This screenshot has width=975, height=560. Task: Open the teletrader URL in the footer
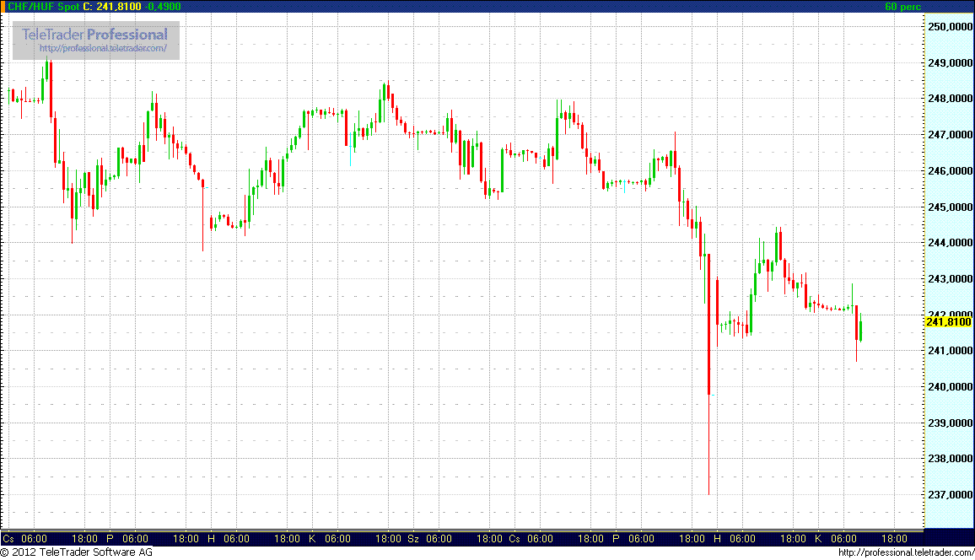[906, 552]
